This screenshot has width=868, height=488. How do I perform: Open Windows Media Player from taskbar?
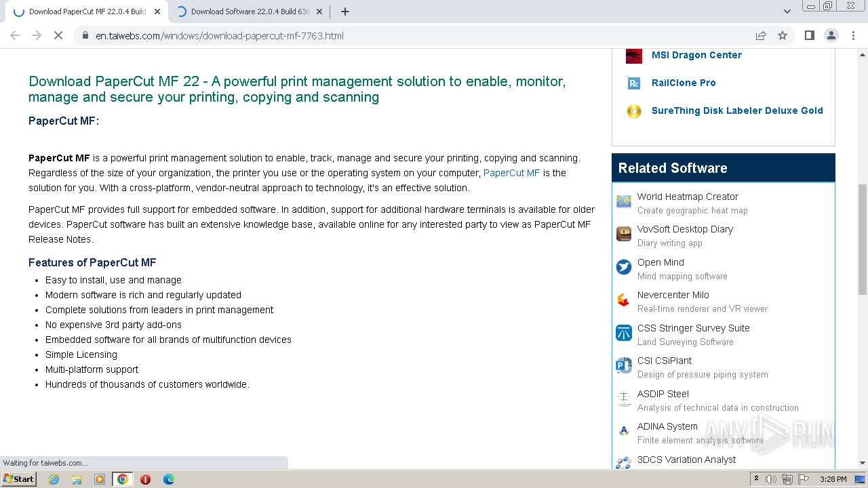[100, 479]
